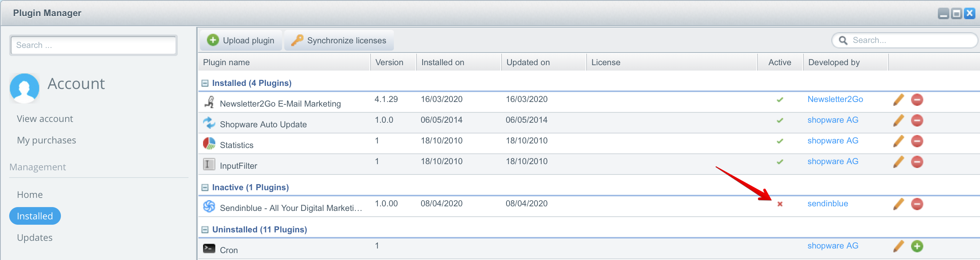Open shopware AG link in InputFilter row
Viewport: 980px width, 260px height.
coord(833,161)
